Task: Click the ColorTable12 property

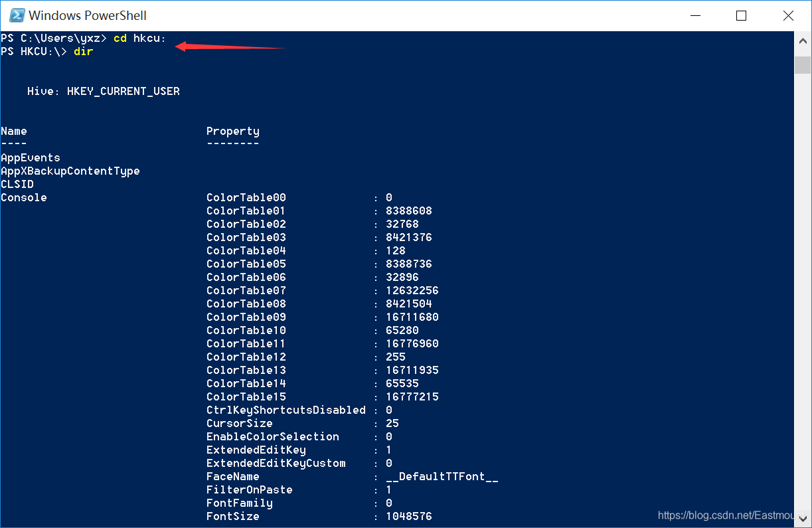Action: coord(246,357)
